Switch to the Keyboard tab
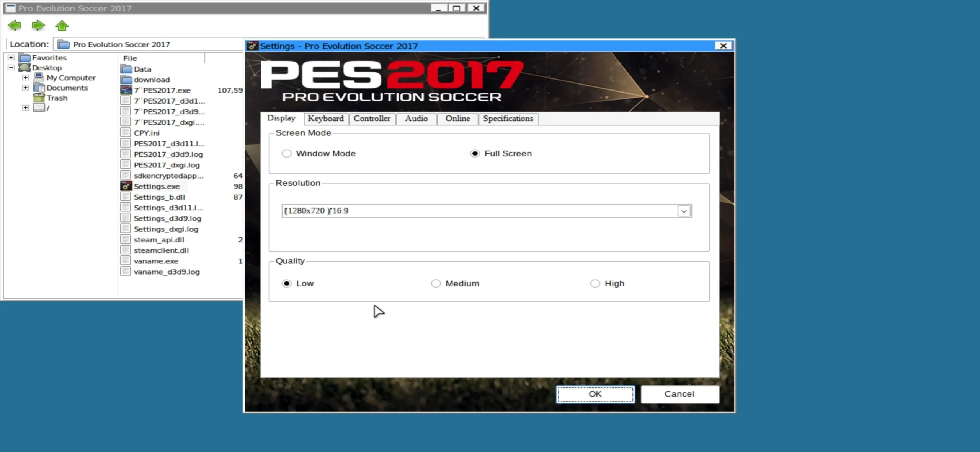 326,119
